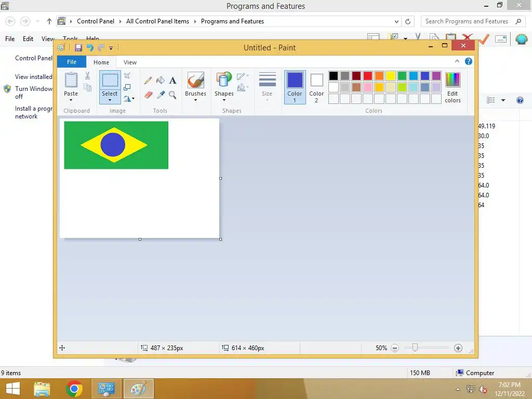
Task: Select the Eraser tool
Action: pos(148,95)
